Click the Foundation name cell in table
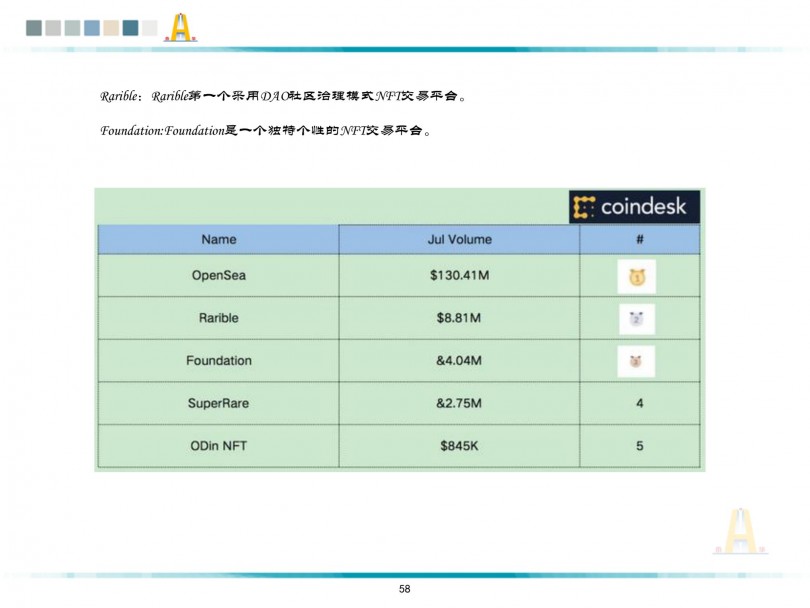The width and height of the screenshot is (810, 608). 219,361
